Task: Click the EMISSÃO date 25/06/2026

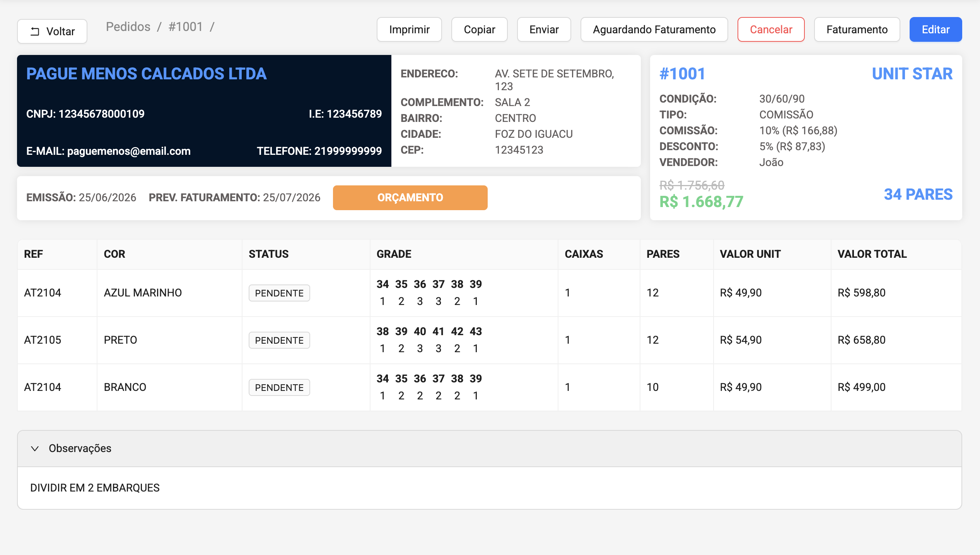Action: tap(108, 197)
